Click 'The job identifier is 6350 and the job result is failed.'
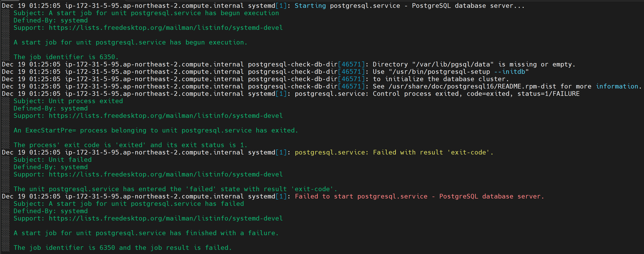This screenshot has height=254, width=644. [123, 247]
